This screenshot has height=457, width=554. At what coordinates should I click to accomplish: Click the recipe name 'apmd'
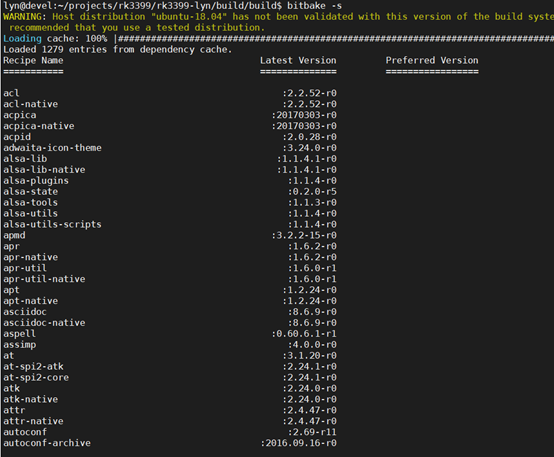[x=14, y=236]
